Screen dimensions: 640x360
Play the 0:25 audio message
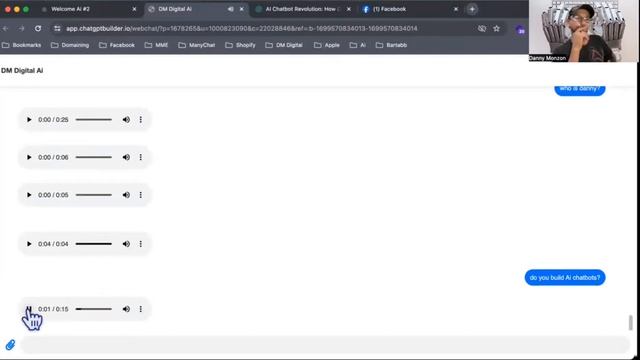(29, 120)
